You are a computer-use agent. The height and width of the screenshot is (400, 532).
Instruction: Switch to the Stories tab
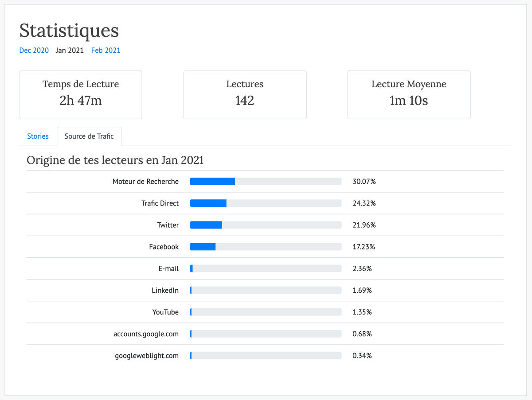click(38, 136)
